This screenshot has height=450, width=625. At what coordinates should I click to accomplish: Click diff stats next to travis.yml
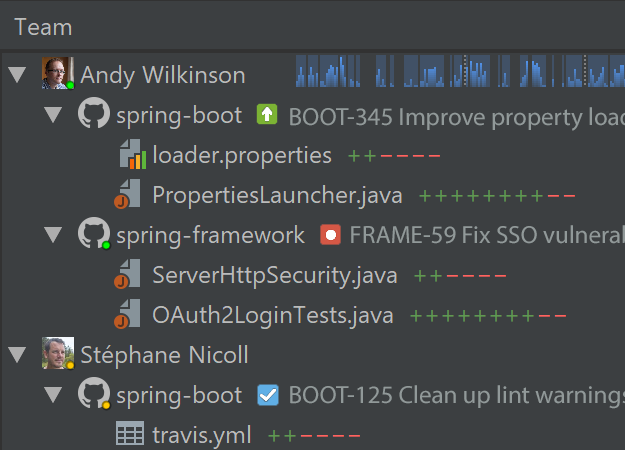pos(314,436)
